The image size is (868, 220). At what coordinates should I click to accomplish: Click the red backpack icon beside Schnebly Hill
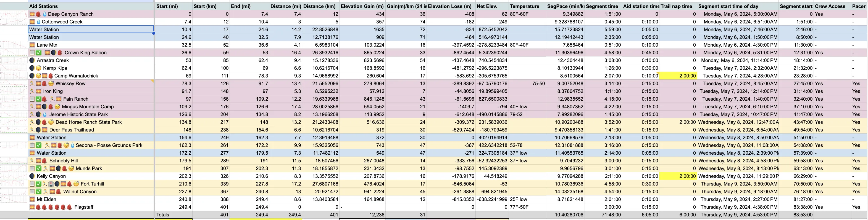coord(44,161)
